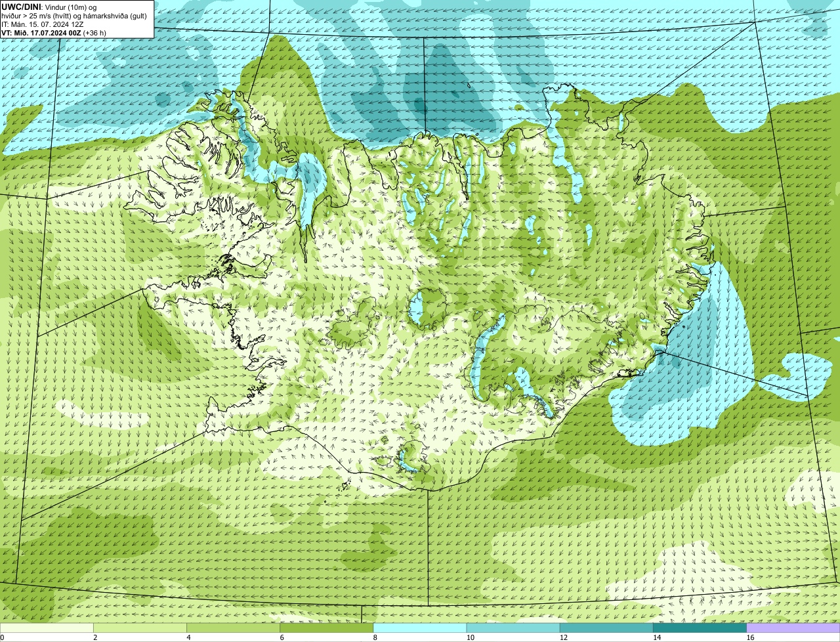Screen dimensions: 840x642
Task: Click the teal 12–14 legend swatch
Action: (x=606, y=628)
